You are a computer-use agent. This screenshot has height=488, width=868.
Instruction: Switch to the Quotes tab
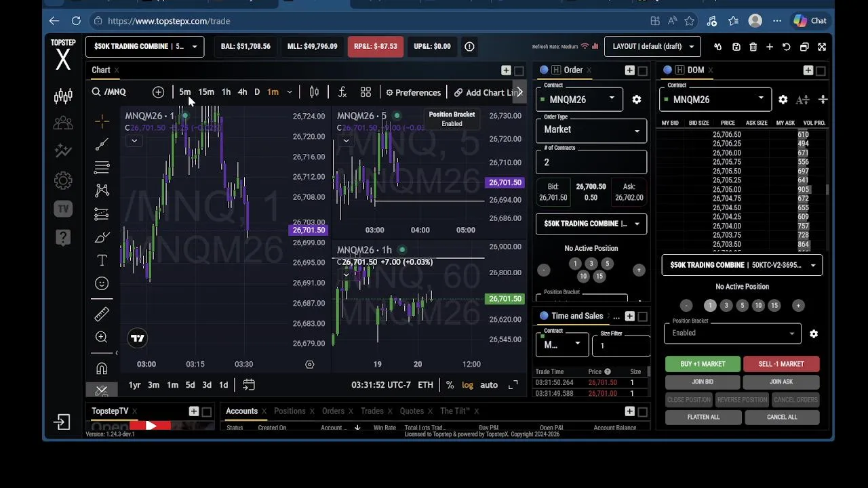(412, 411)
